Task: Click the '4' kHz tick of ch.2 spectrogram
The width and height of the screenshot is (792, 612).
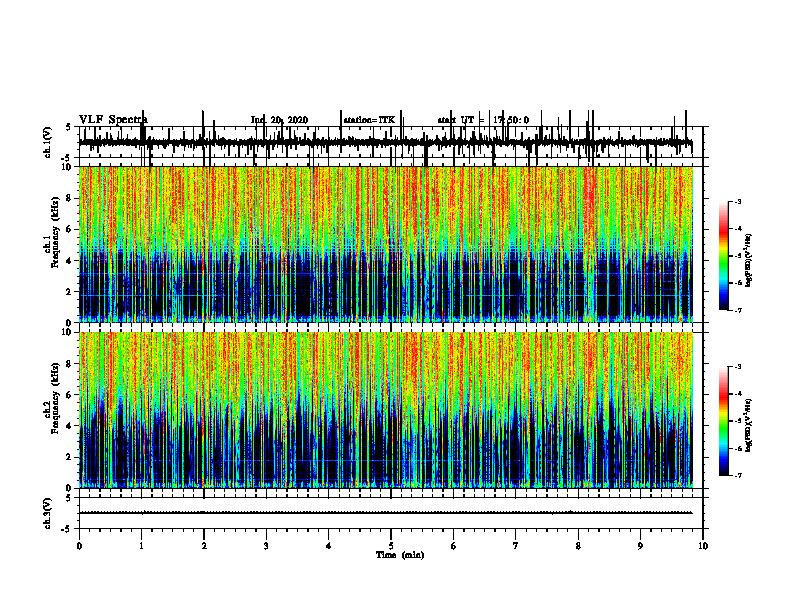Action: [70, 426]
